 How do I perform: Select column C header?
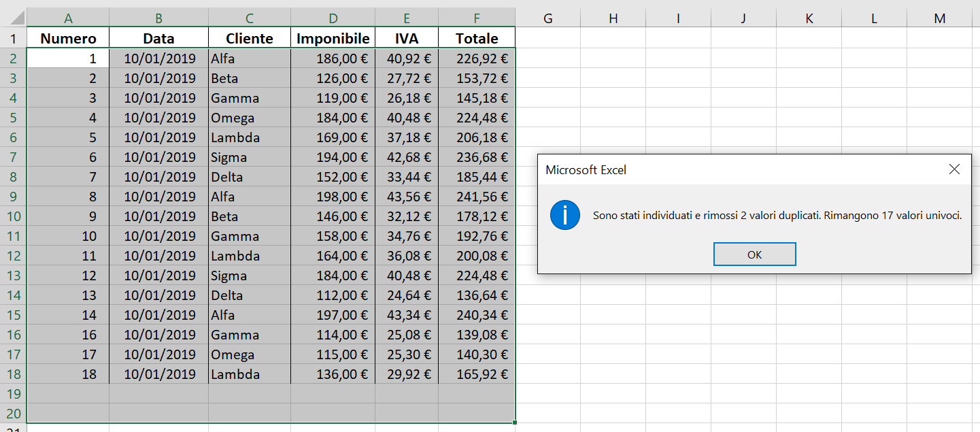[250, 18]
